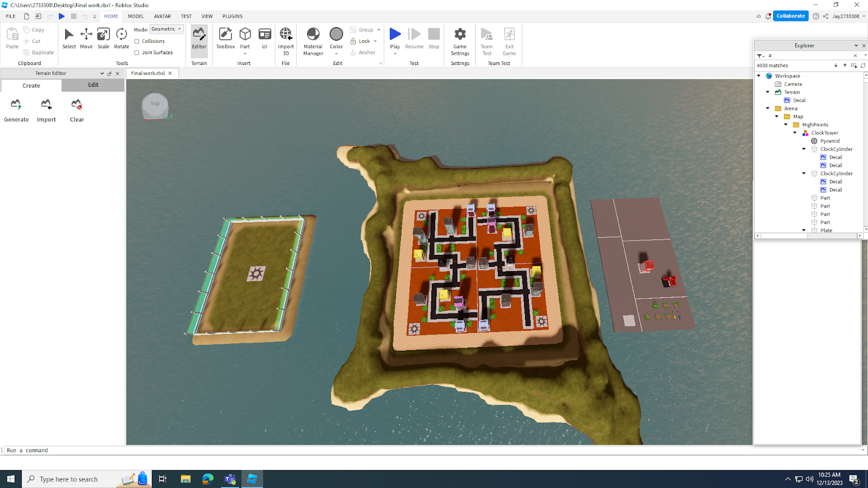The width and height of the screenshot is (868, 488).
Task: Open the Lock dropdown arrow
Action: point(375,41)
